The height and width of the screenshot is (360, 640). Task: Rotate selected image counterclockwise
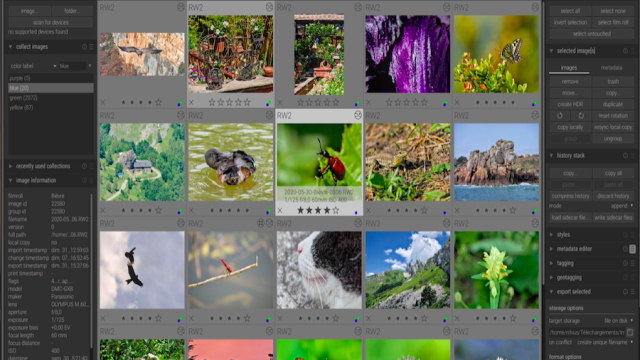pos(560,116)
